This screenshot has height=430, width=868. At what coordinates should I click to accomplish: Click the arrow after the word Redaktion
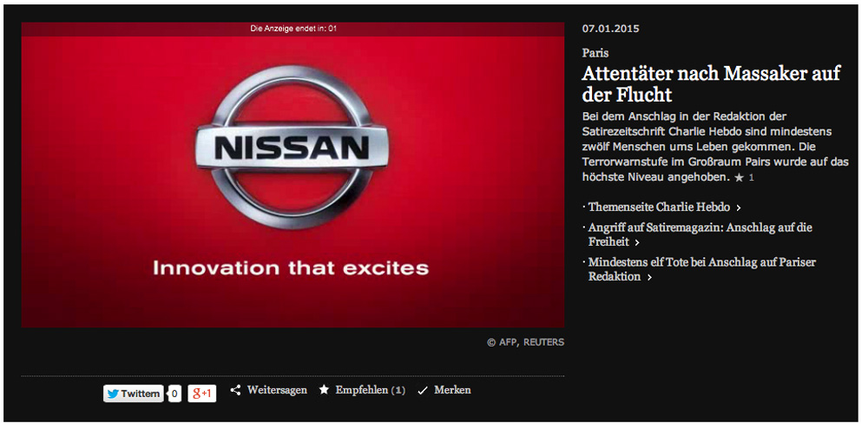point(649,277)
